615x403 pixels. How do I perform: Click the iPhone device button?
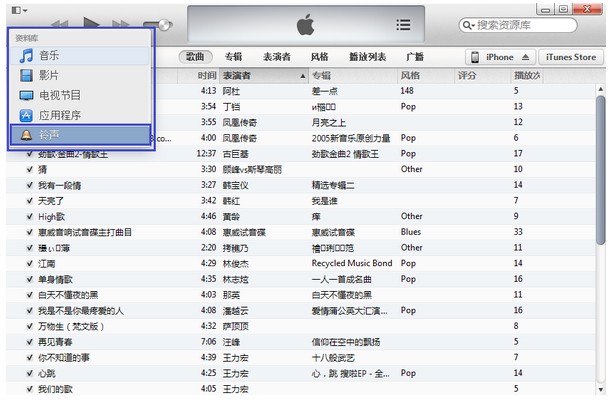(498, 57)
